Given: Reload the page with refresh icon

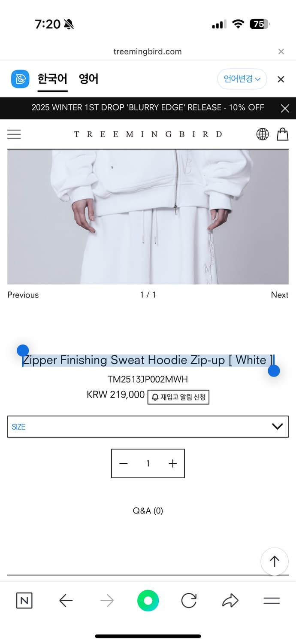Looking at the screenshot, I should tap(189, 600).
